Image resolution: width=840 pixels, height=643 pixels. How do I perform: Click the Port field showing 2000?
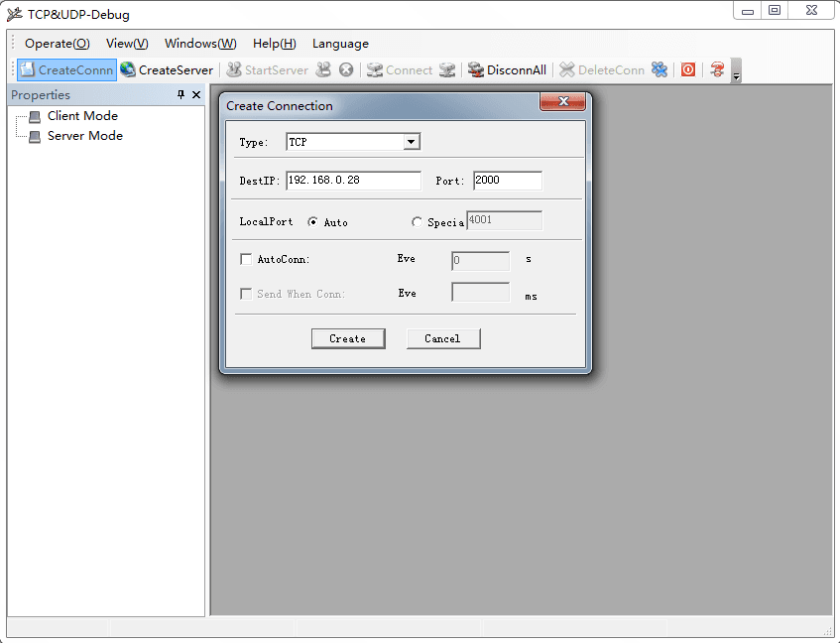pos(508,181)
